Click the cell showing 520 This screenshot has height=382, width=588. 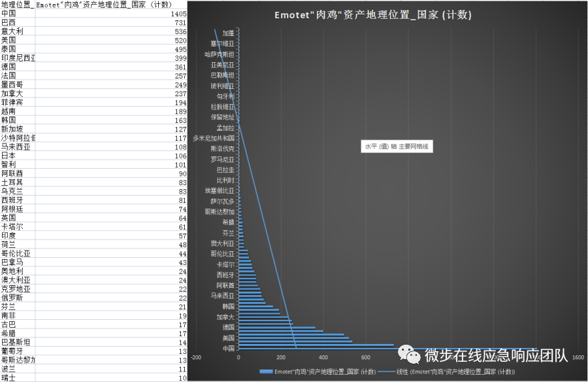(111, 40)
